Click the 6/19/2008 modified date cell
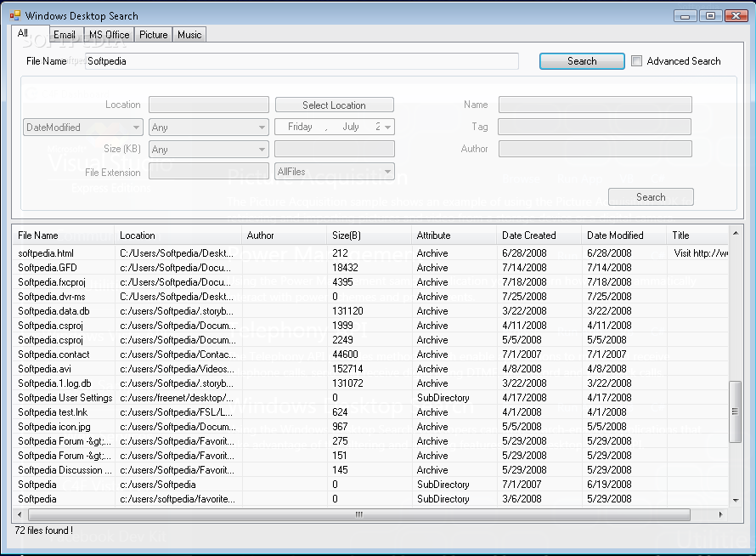 [x=609, y=485]
